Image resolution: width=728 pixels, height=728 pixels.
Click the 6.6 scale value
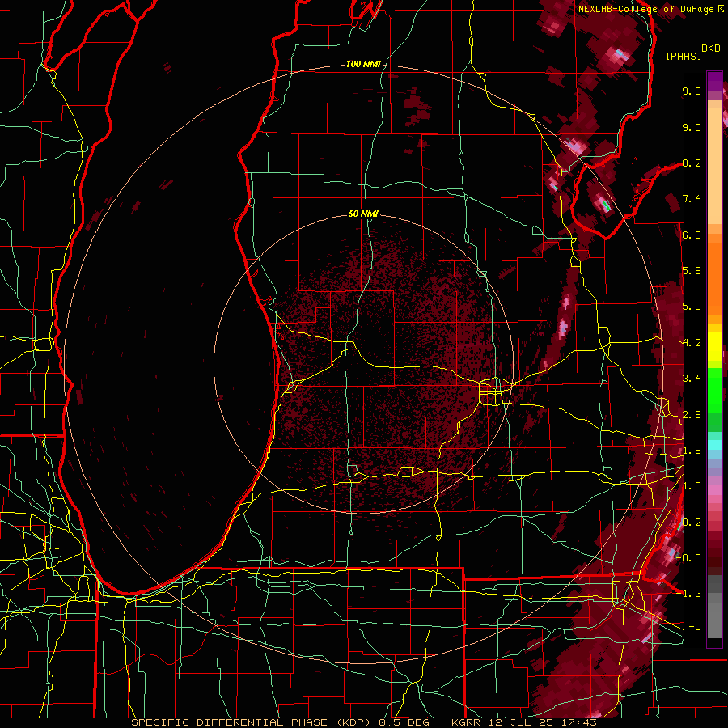(692, 235)
